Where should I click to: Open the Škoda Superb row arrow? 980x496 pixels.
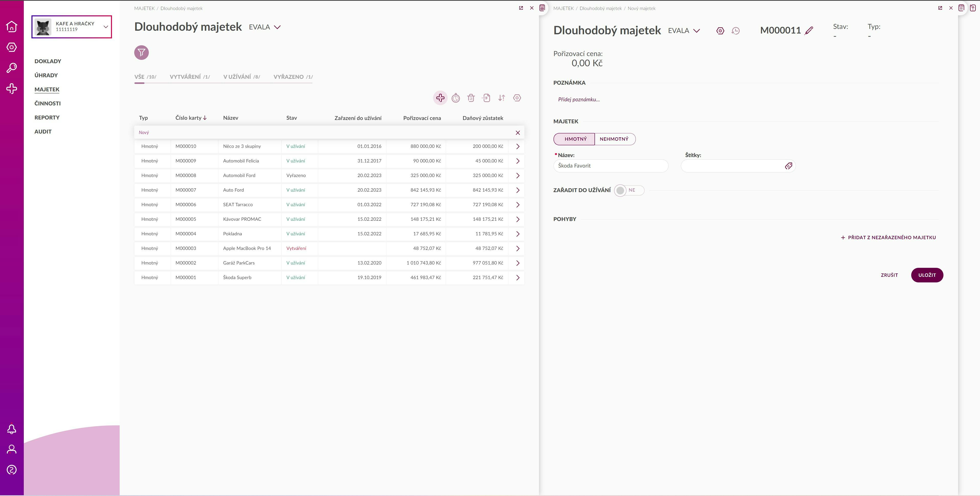[x=517, y=278]
